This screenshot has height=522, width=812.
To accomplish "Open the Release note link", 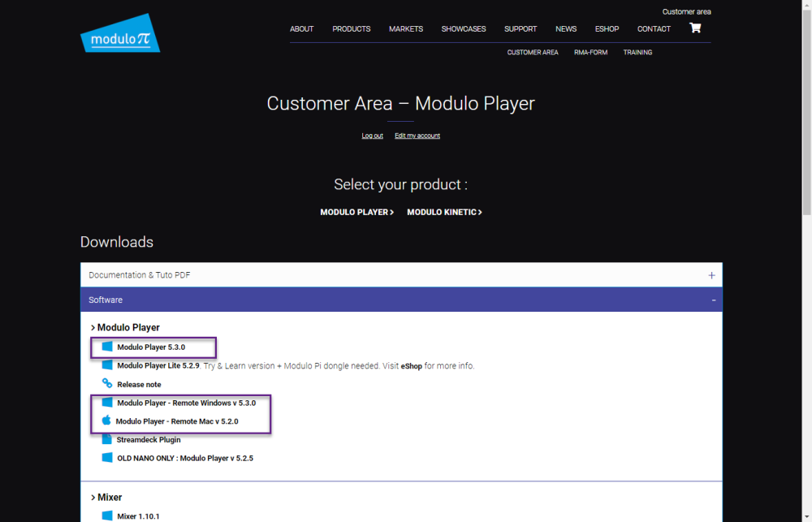I will [140, 384].
